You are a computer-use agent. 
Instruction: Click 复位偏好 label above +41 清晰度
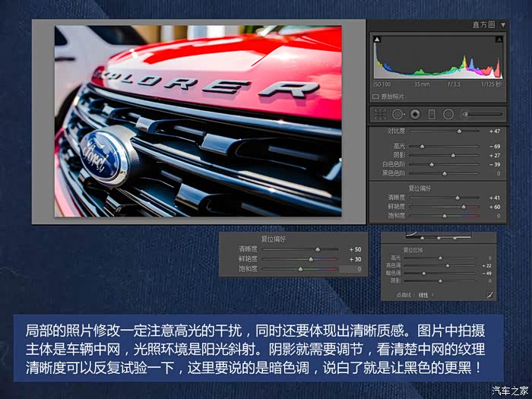pyautogui.click(x=420, y=188)
